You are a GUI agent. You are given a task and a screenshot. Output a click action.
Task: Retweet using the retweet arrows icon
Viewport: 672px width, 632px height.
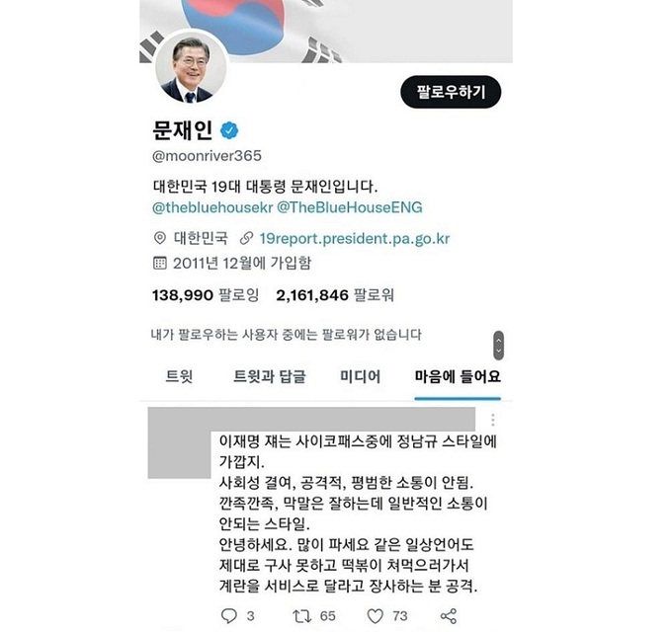coord(301,616)
